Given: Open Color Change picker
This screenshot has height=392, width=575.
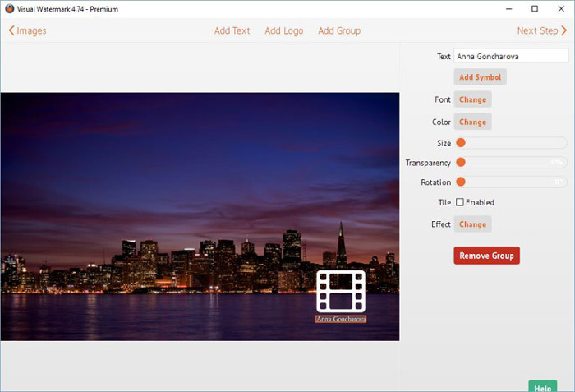Looking at the screenshot, I should (472, 122).
